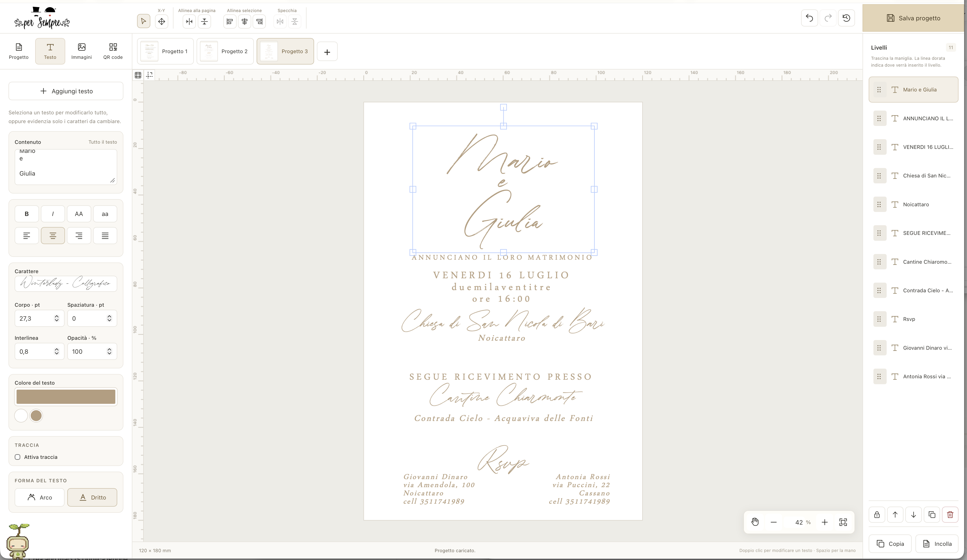
Task: Switch to Progetto 2 tab
Action: [x=225, y=51]
